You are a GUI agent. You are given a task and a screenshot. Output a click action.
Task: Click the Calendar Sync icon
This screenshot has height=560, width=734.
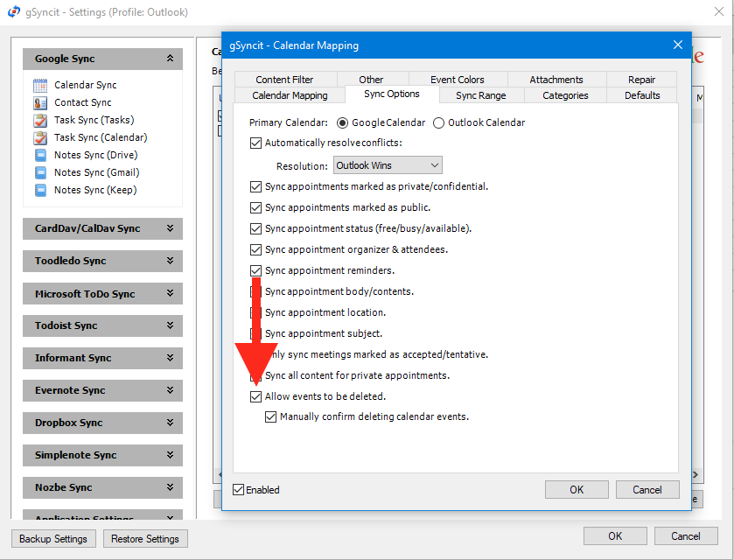coord(40,85)
